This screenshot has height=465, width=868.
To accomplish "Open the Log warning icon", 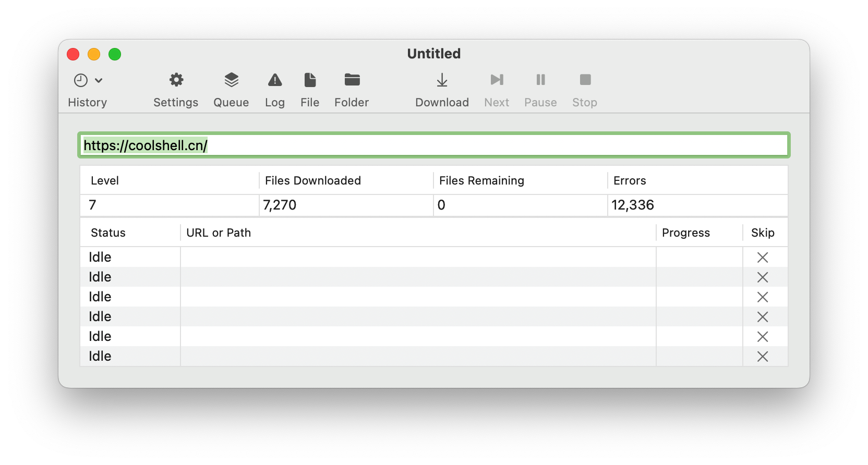I will [x=275, y=80].
